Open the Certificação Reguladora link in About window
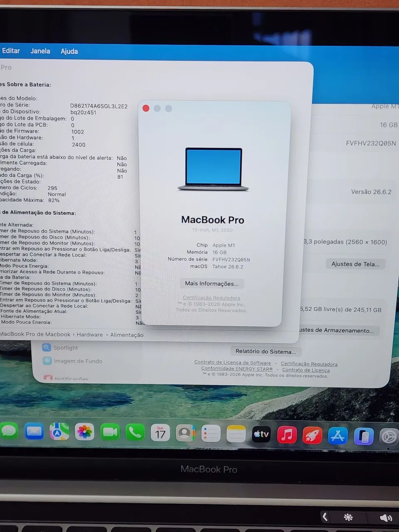This screenshot has width=399, height=532. 212,298
